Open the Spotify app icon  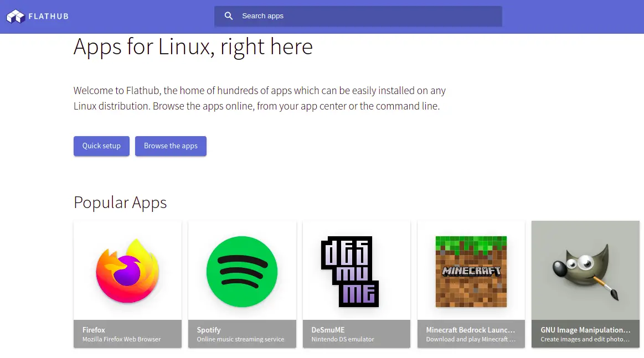point(242,271)
